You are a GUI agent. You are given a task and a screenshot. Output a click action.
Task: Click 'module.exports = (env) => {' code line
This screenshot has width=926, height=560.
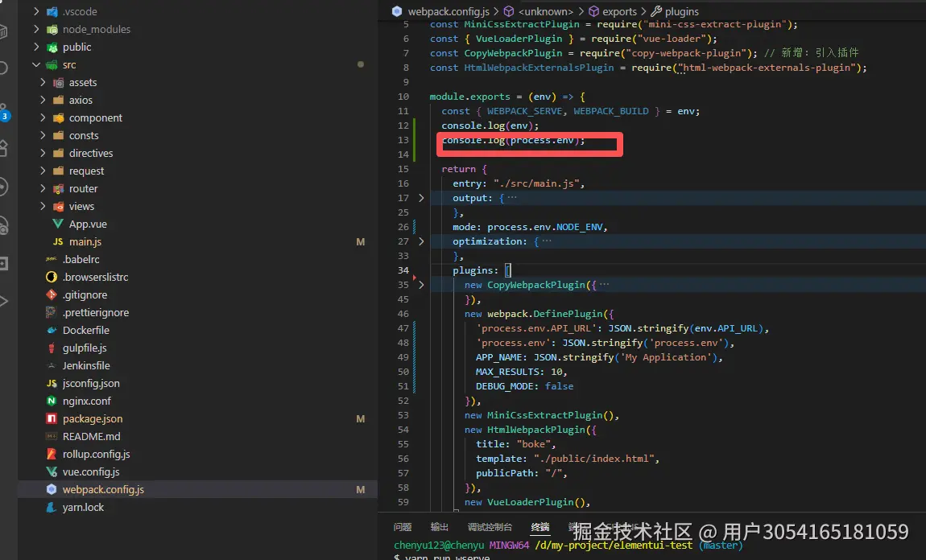507,97
